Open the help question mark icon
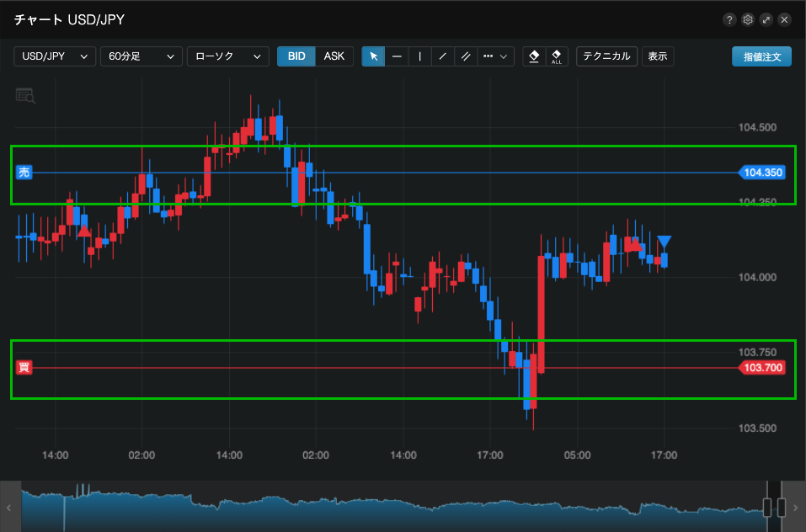Image resolution: width=806 pixels, height=532 pixels. click(x=729, y=19)
